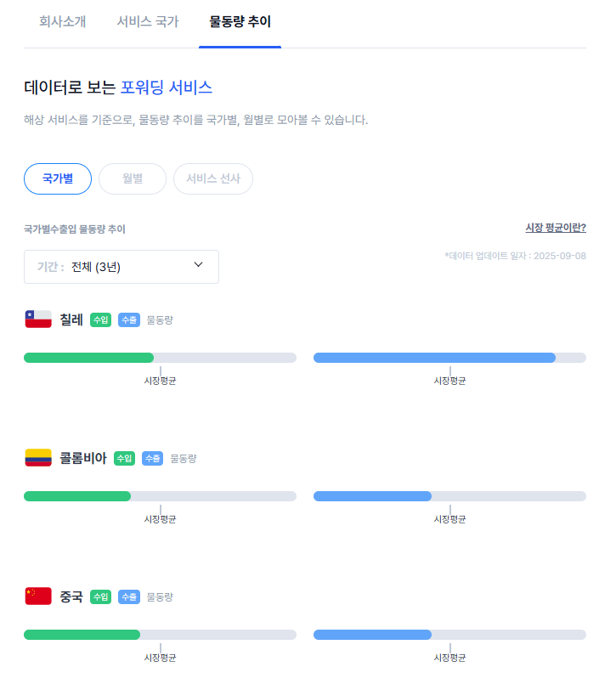Click the Colombia flag icon
Image resolution: width=616 pixels, height=684 pixels.
[x=38, y=458]
